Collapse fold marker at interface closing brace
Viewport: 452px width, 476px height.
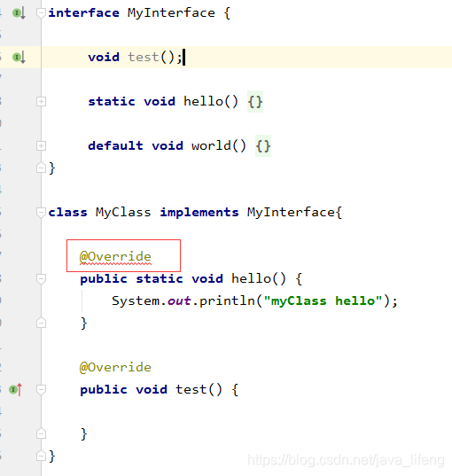click(x=41, y=168)
